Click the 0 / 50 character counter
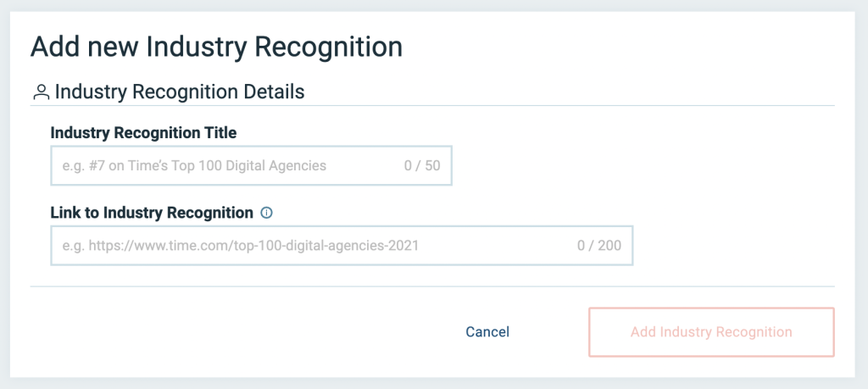 tap(422, 165)
